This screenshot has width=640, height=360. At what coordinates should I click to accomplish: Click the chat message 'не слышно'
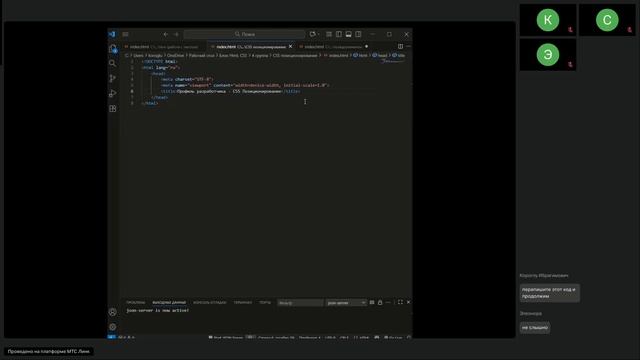(x=535, y=328)
